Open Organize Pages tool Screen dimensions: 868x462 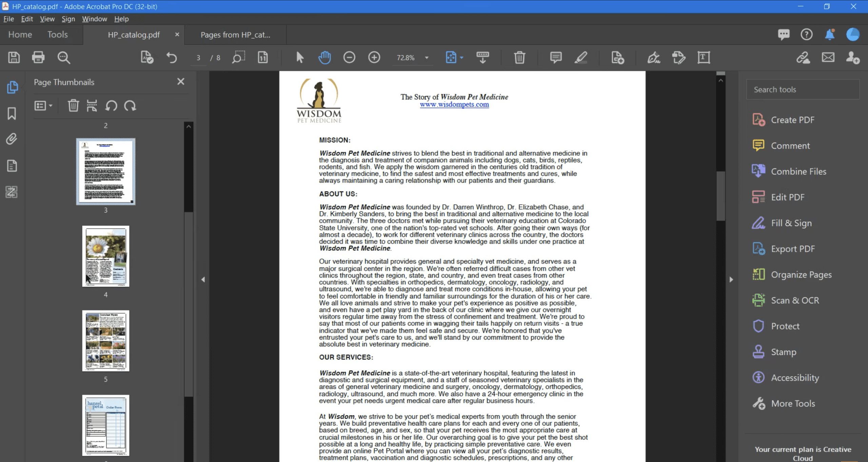[801, 274]
